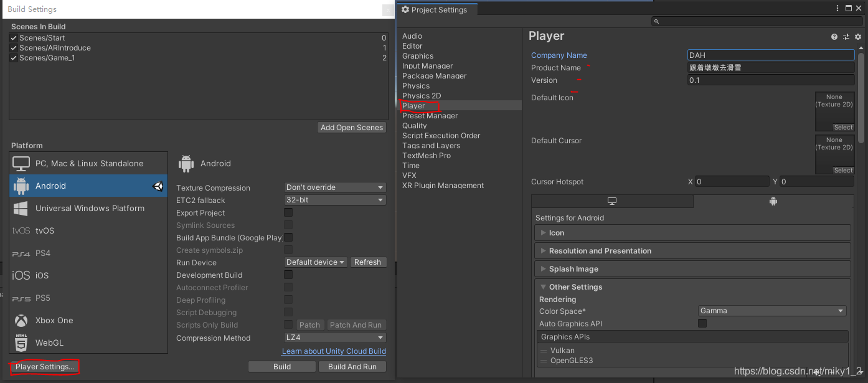Screen dimensions: 868x383
Task: Click the Build button
Action: pos(282,367)
